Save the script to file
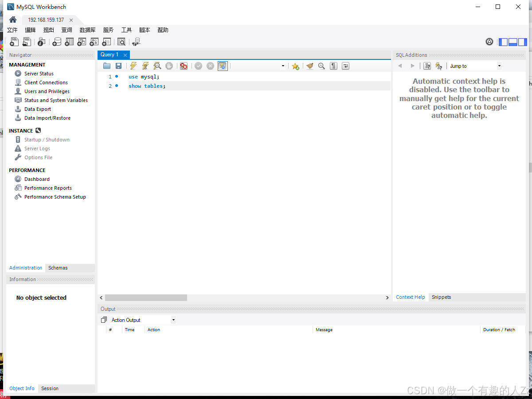 coord(118,66)
